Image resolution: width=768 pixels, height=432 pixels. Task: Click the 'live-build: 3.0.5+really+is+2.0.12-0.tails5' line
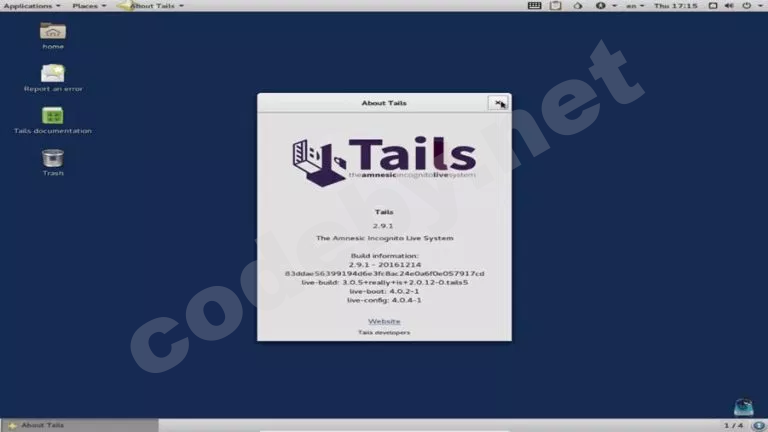(x=384, y=282)
